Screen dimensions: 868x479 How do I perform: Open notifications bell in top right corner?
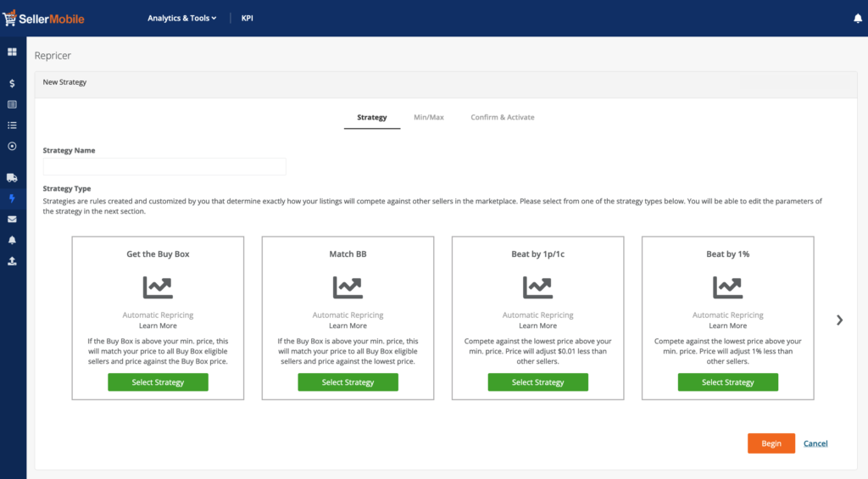pyautogui.click(x=857, y=19)
